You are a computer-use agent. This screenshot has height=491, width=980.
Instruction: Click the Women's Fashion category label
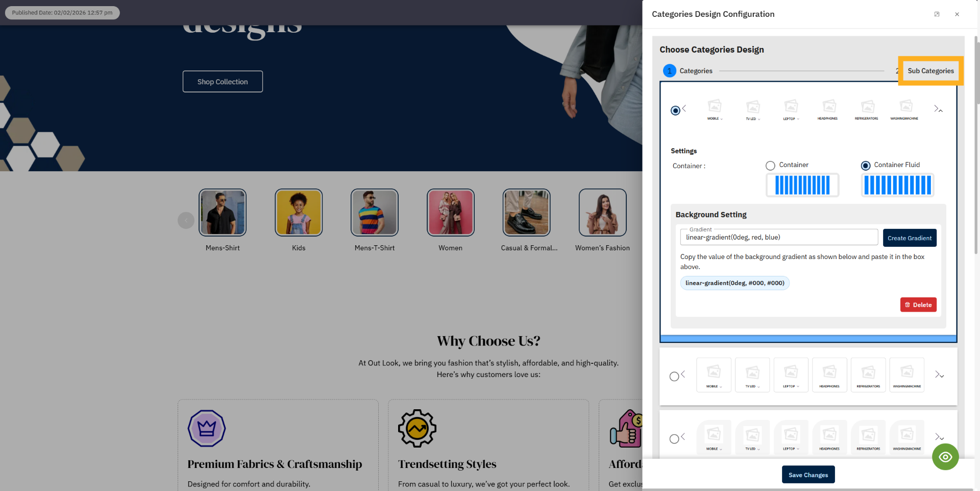pyautogui.click(x=602, y=248)
